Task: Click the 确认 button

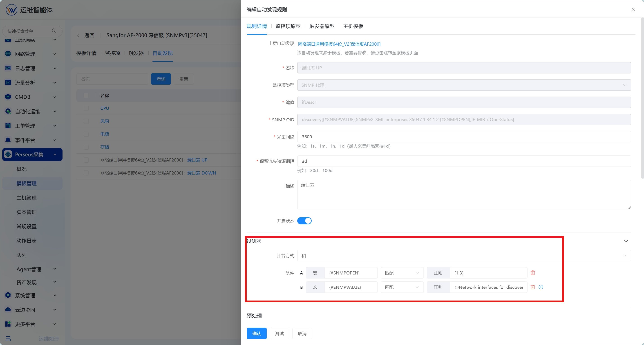Action: click(257, 334)
